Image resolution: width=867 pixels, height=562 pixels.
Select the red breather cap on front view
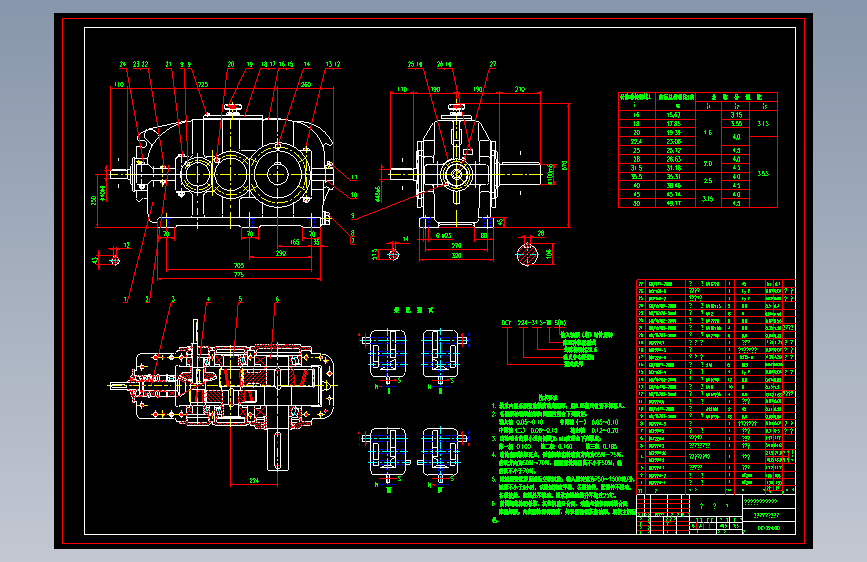click(233, 107)
